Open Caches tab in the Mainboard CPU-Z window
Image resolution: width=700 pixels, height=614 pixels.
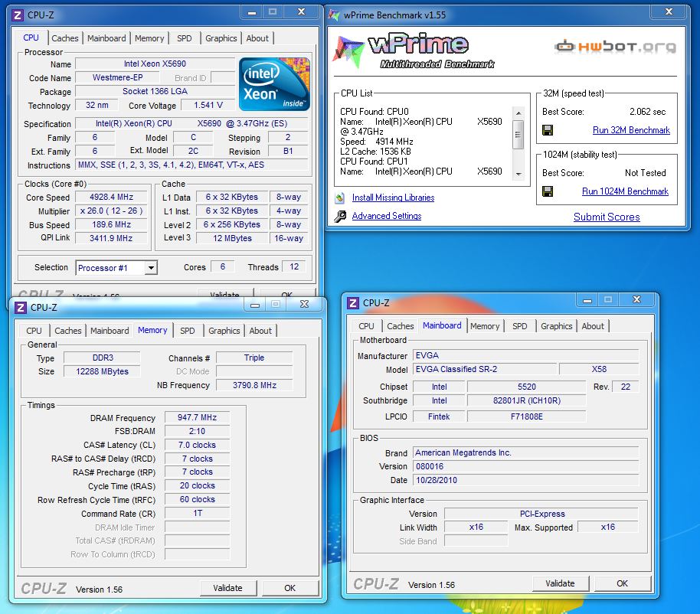tap(401, 326)
